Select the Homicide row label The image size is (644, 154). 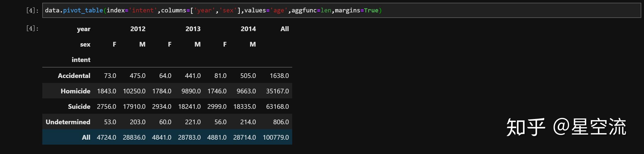click(76, 91)
